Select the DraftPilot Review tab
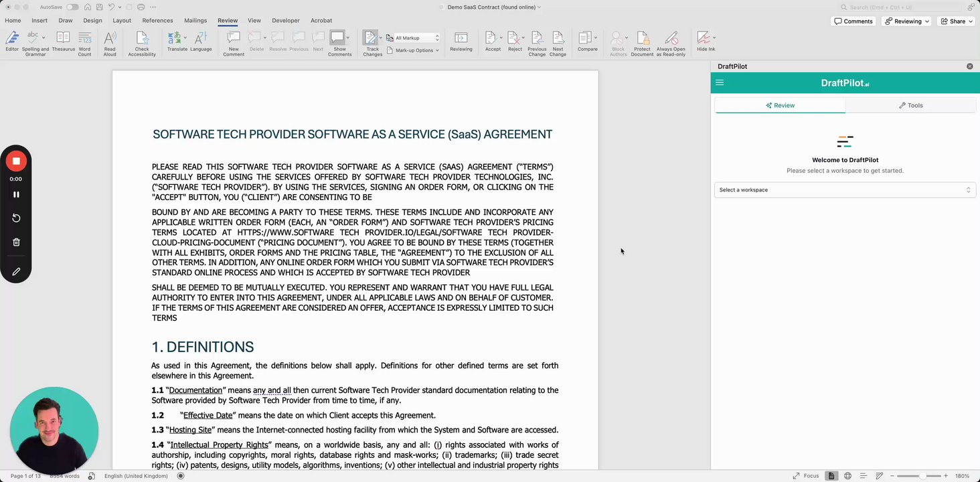This screenshot has width=980, height=482. 780,105
